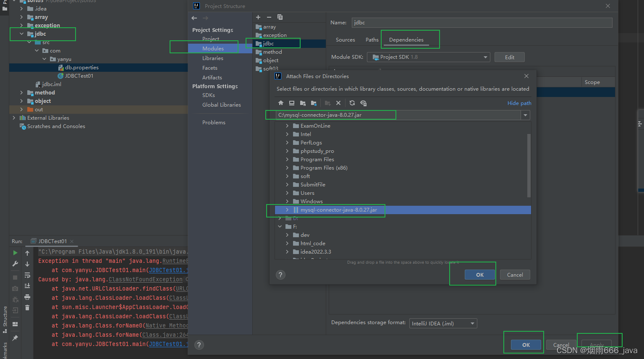Print the Run console output

pyautogui.click(x=27, y=297)
